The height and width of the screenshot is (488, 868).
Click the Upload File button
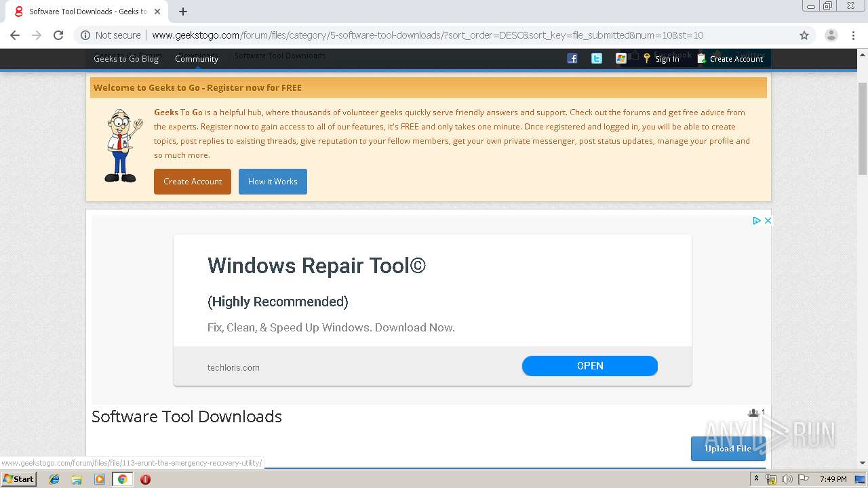tap(728, 449)
